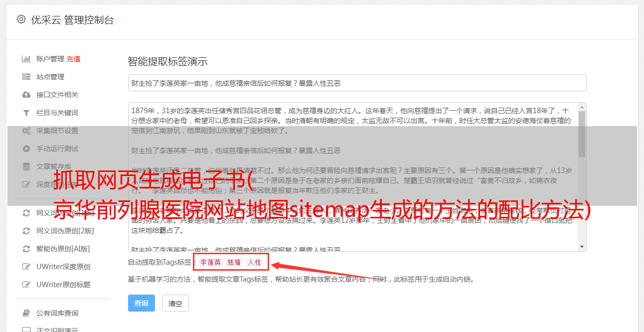The width and height of the screenshot is (644, 332).
Task: Select the 人性 tag
Action: click(255, 262)
